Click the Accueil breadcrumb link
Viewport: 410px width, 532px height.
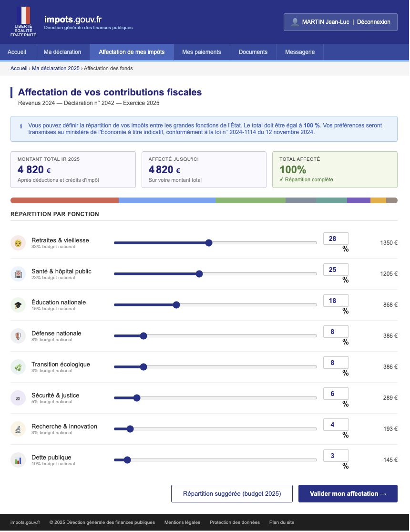(19, 68)
